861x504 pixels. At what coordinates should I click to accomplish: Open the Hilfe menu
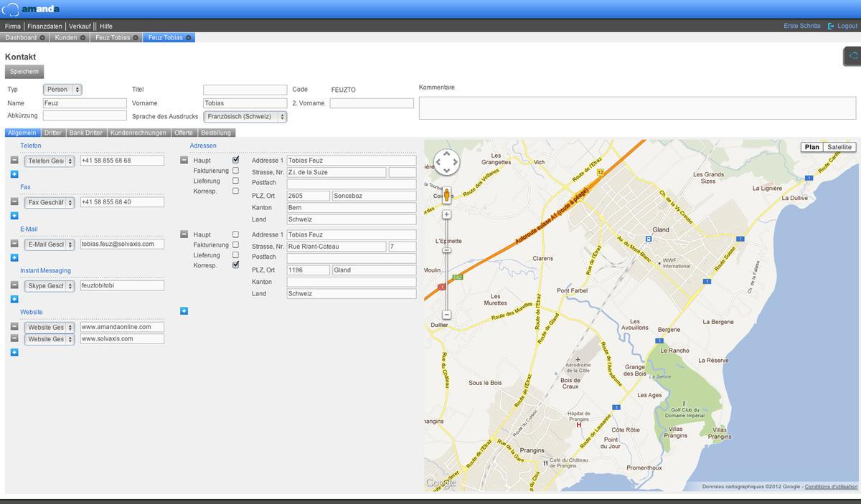click(106, 26)
